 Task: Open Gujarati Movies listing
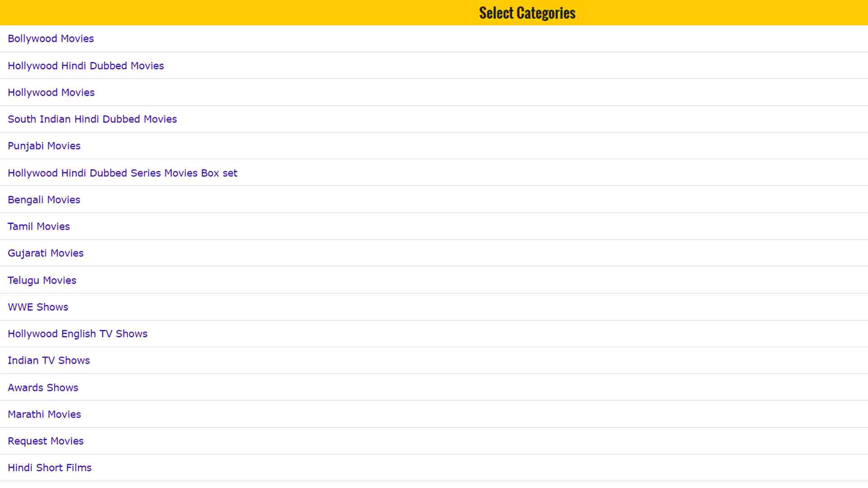pos(46,253)
